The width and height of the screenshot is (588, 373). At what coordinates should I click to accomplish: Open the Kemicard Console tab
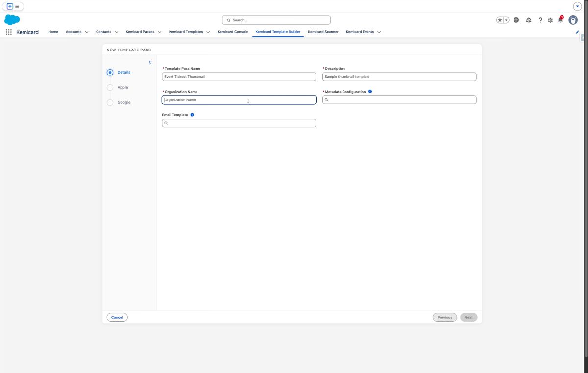tap(233, 32)
